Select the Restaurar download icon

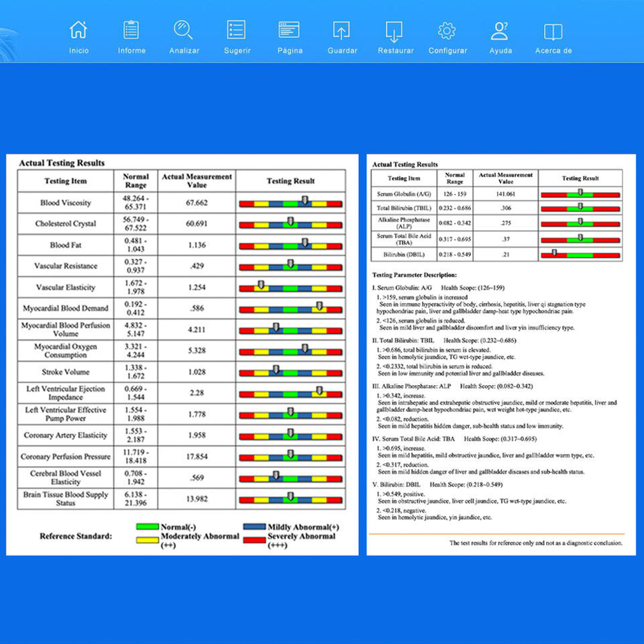point(394,32)
